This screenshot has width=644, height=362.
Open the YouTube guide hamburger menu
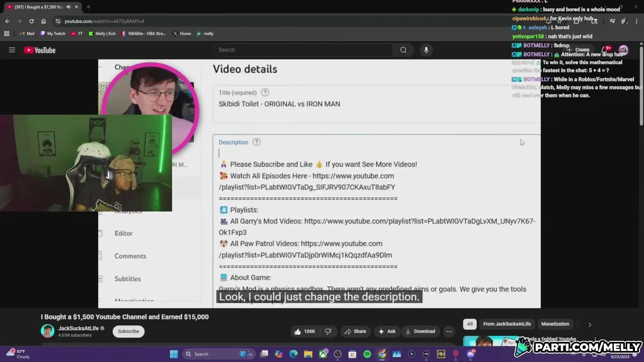[12, 50]
